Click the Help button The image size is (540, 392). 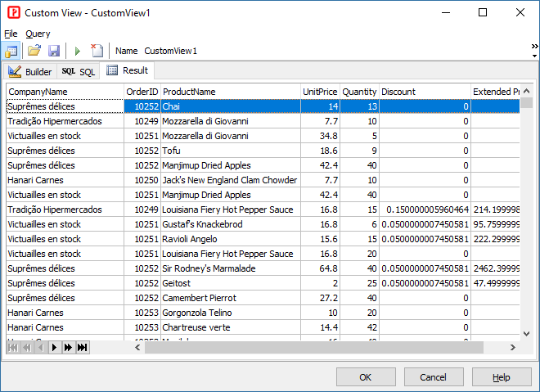click(501, 377)
